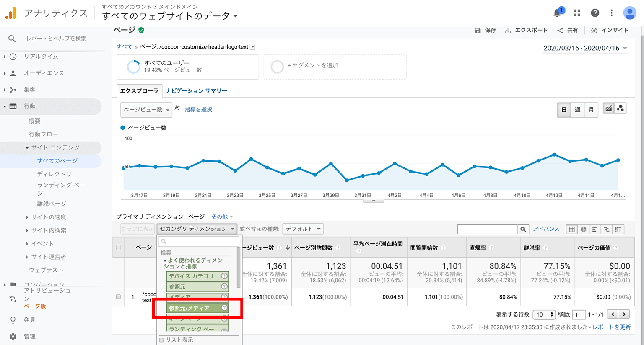Switch to the エクスプローラ tab

coord(139,90)
